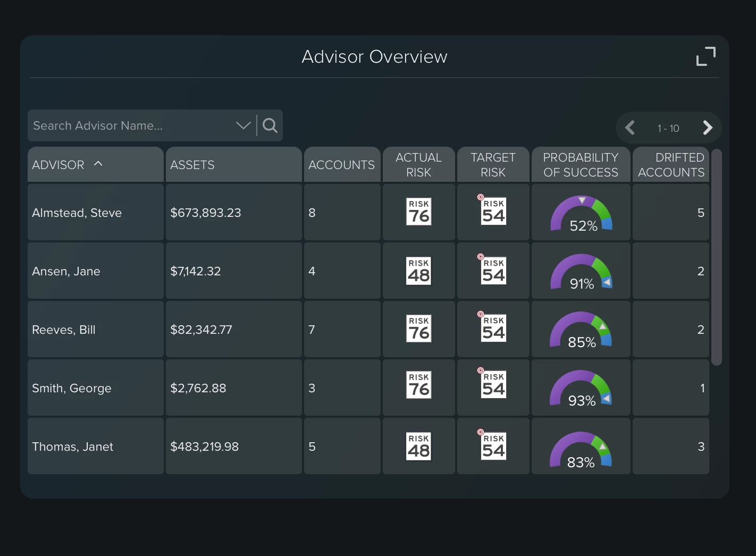Click the assets value $7,142.32
The width and height of the screenshot is (756, 556).
pos(196,271)
